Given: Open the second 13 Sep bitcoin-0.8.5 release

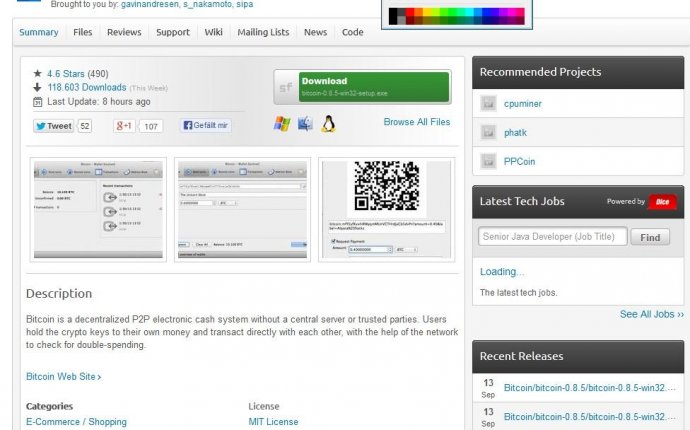Looking at the screenshot, I should (589, 417).
